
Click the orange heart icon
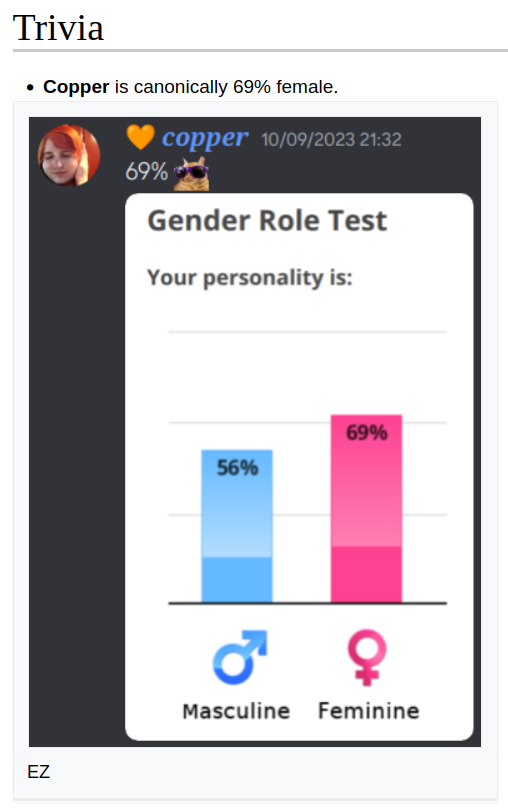tap(141, 138)
